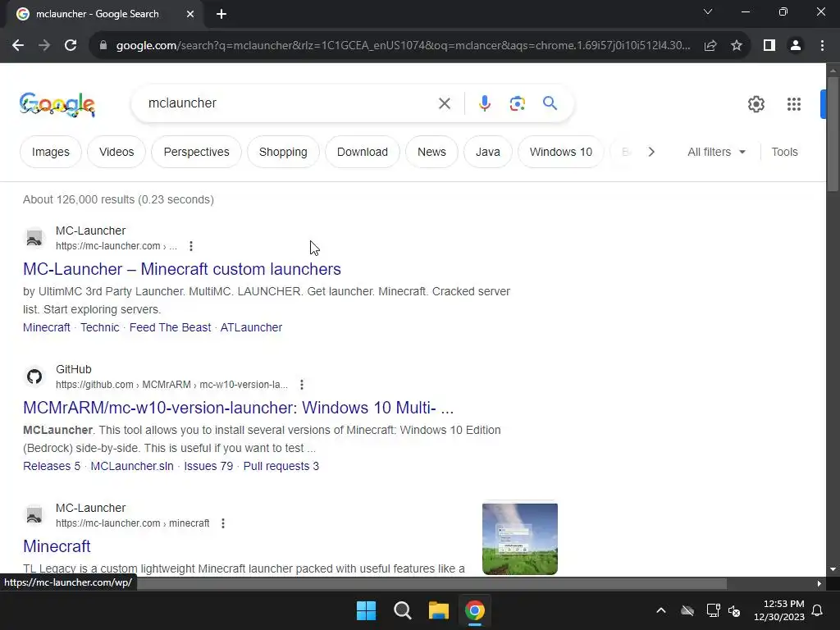The width and height of the screenshot is (840, 630).
Task: Open MCMrARM/mc-w10-version-launcher GitHub result
Action: tap(239, 408)
